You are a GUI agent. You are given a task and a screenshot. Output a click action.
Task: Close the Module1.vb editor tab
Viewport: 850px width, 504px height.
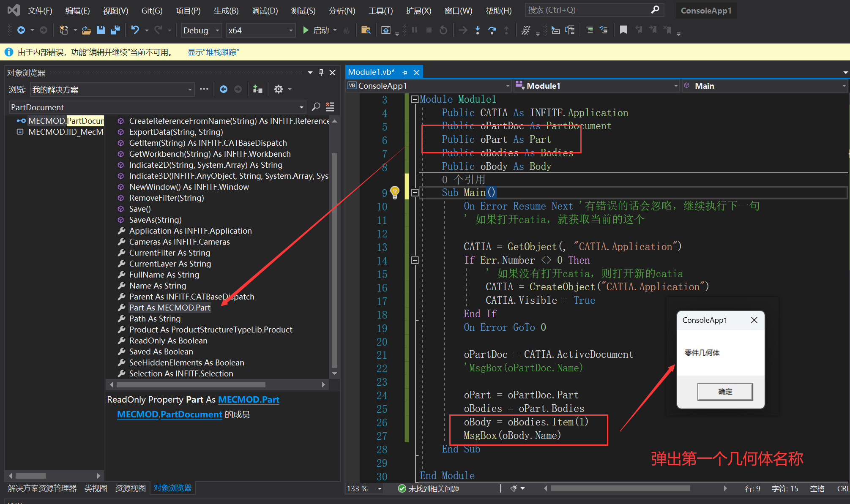pyautogui.click(x=416, y=73)
